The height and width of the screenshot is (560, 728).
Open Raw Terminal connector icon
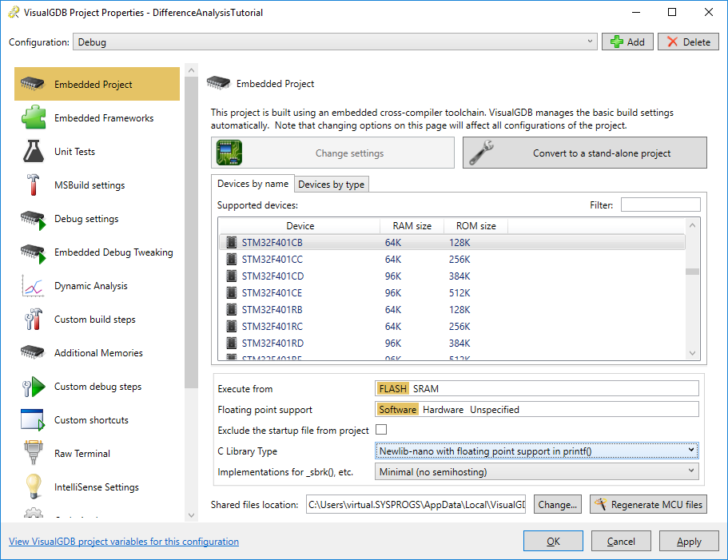pos(33,452)
